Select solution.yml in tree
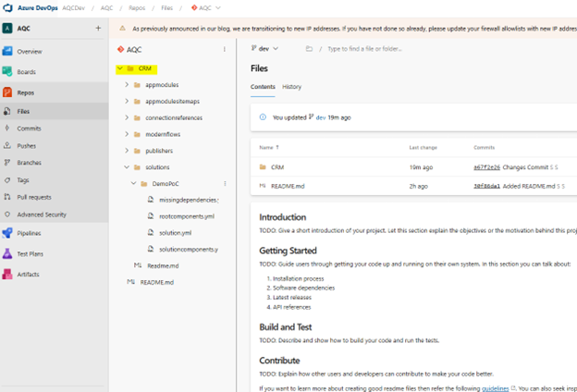The width and height of the screenshot is (577, 392). click(175, 233)
